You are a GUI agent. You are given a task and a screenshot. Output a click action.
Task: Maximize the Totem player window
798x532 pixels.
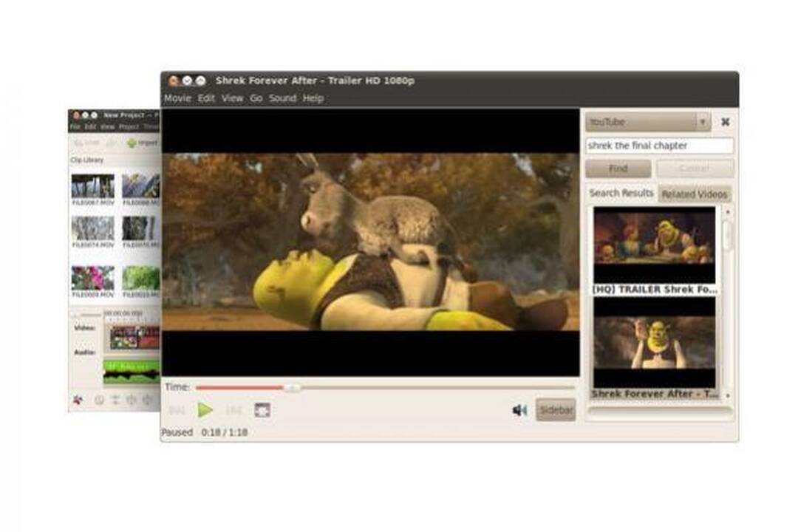tap(200, 81)
